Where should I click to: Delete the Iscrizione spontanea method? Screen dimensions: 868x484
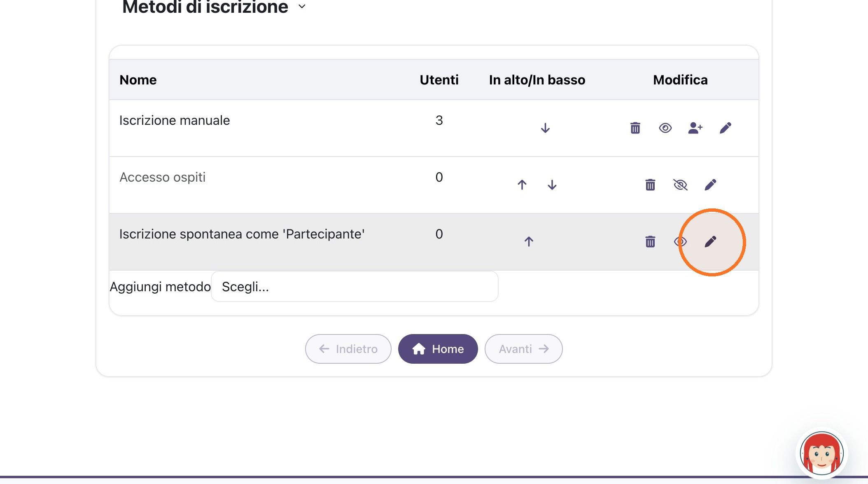click(650, 242)
